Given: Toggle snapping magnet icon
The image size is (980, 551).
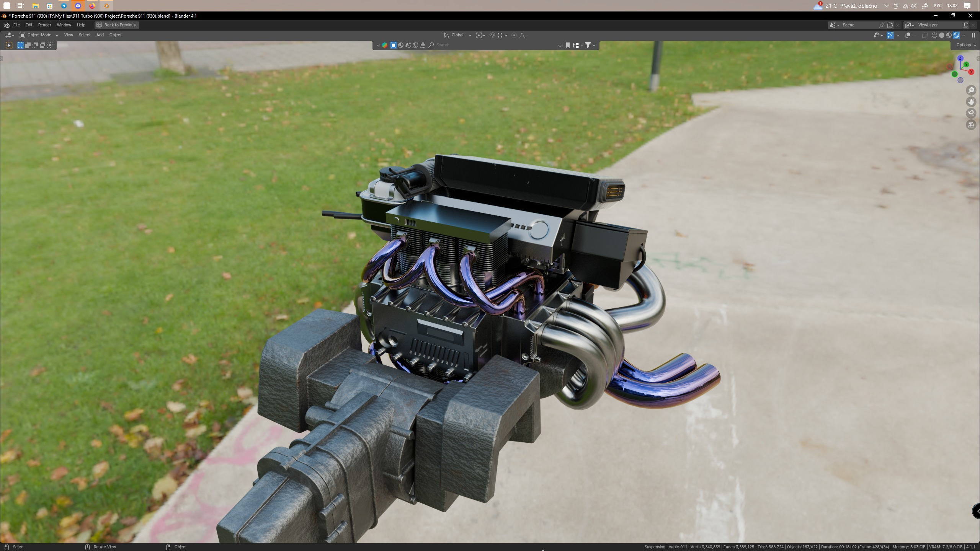Looking at the screenshot, I should coord(492,35).
